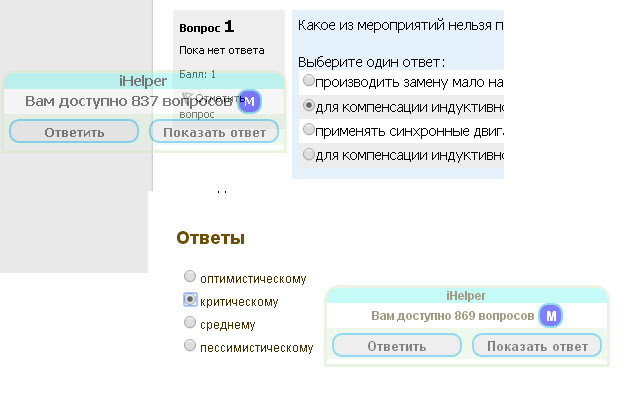Image resolution: width=640 pixels, height=400 pixels.
Task: Click the text "Вам доступно 837 вопросов"
Action: tap(129, 101)
